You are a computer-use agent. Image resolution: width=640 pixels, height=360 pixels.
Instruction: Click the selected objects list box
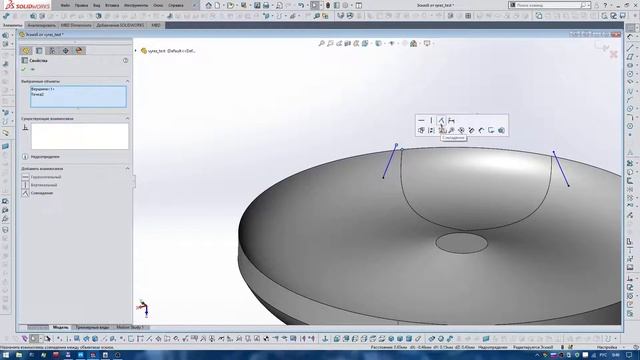(x=78, y=97)
